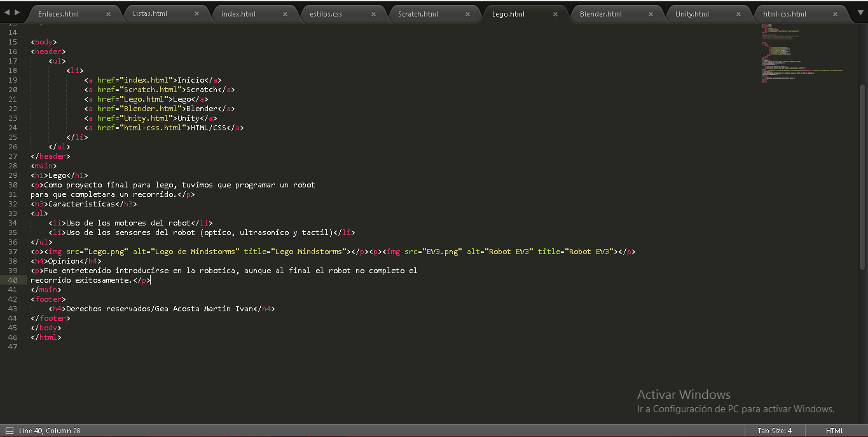Click the closing </main> tag
Viewport: 868px width, 437px height.
coord(46,290)
